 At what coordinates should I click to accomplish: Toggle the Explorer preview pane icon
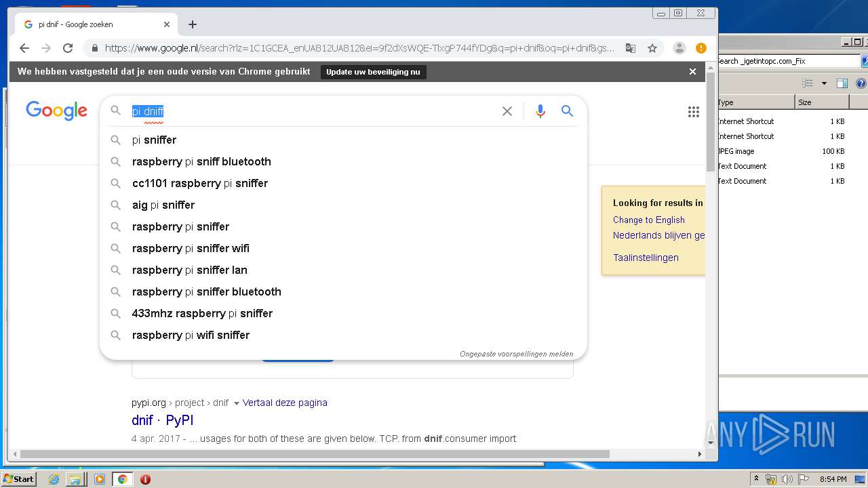pos(842,83)
